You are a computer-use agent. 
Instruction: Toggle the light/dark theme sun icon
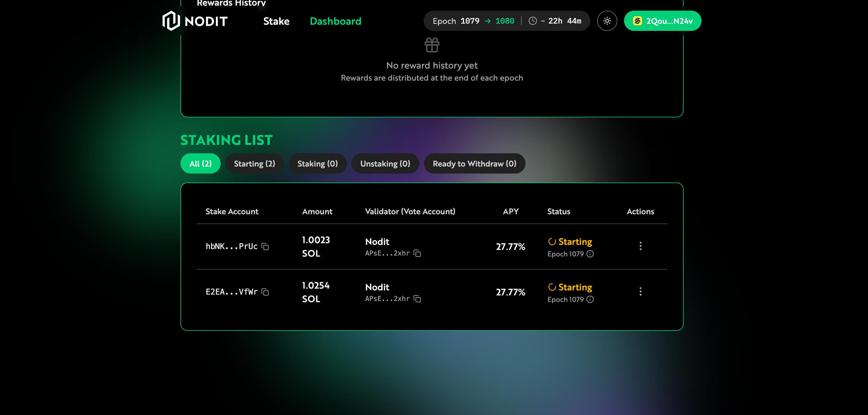607,21
